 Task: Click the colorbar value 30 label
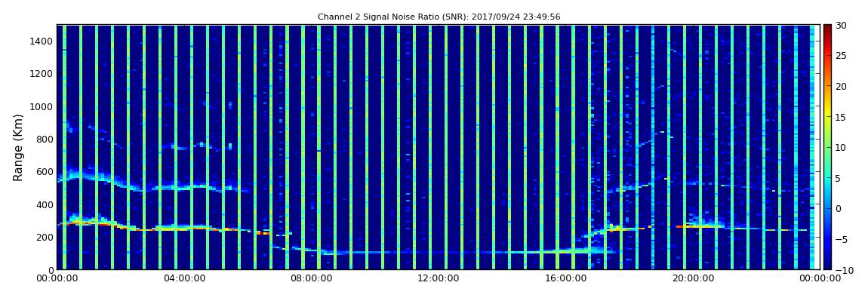pos(842,25)
